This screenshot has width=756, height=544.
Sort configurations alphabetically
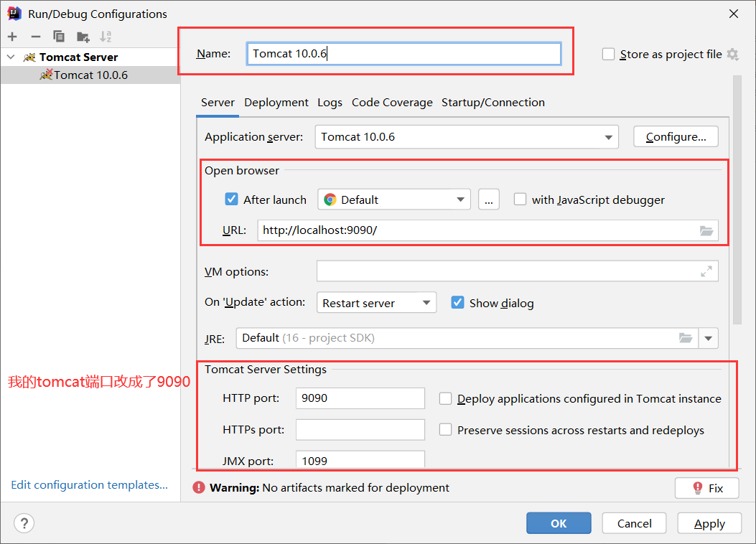pos(106,37)
